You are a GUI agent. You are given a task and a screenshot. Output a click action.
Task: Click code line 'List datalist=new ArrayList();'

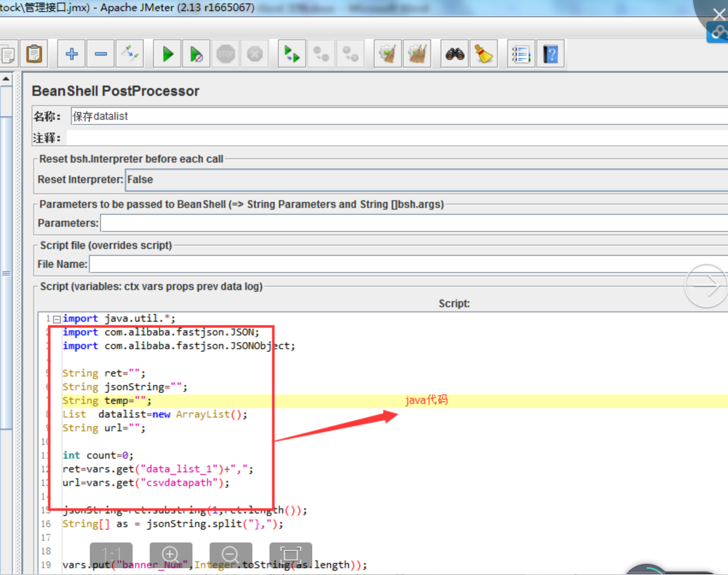click(x=155, y=415)
